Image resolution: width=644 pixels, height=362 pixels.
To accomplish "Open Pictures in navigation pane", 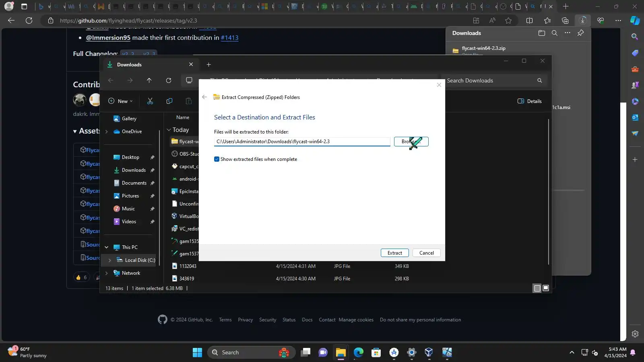I will (130, 196).
